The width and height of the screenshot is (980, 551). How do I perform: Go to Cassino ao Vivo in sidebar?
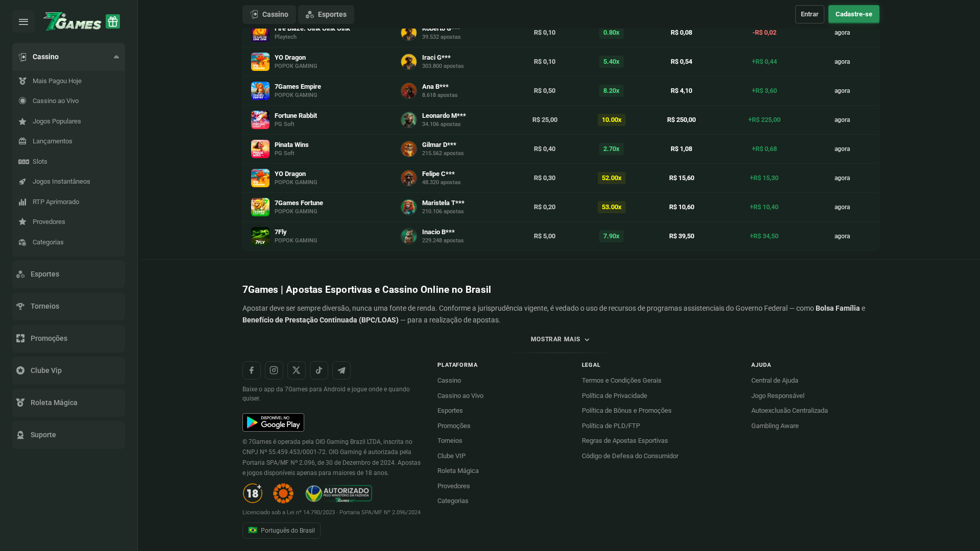tap(68, 101)
